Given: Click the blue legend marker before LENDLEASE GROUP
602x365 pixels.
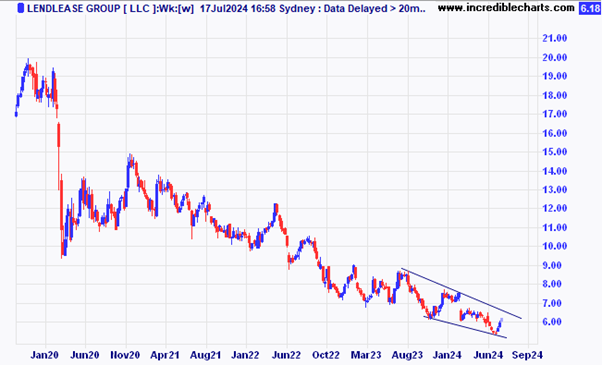Looking at the screenshot, I should point(21,8).
